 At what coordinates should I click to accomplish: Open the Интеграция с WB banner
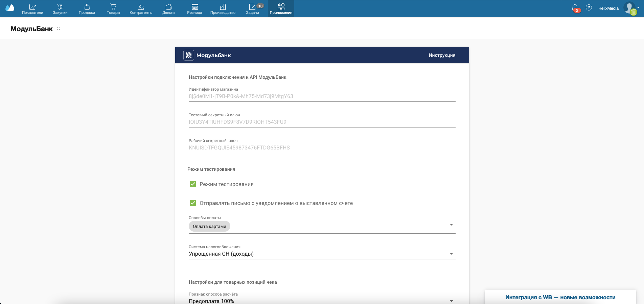click(560, 297)
